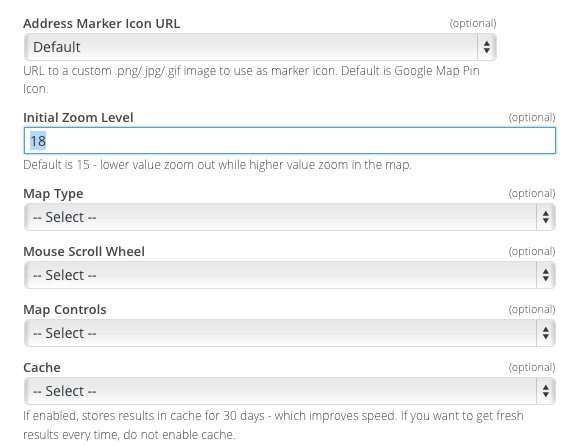Viewport: 576px width, 445px height.
Task: Click the 'Cache' field label
Action: [42, 368]
